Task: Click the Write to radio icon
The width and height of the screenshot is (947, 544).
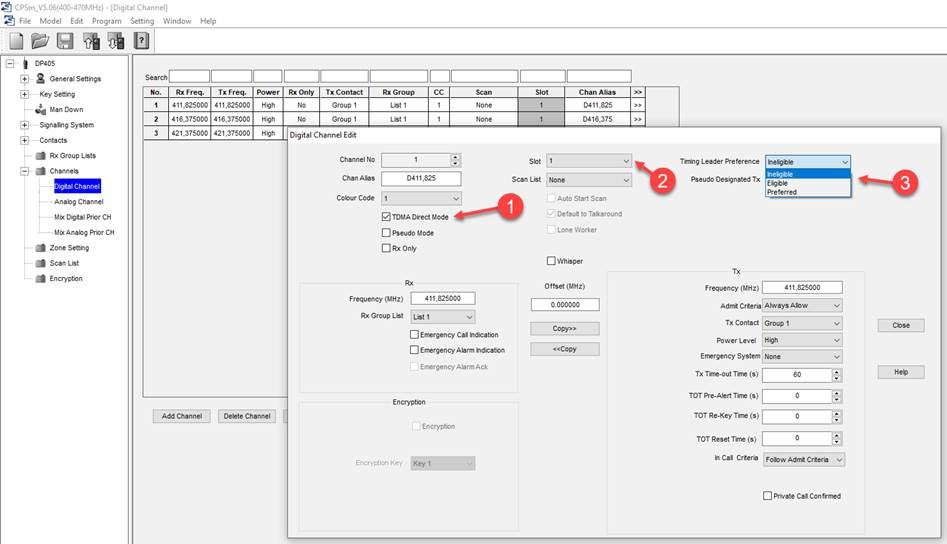Action: (115, 41)
